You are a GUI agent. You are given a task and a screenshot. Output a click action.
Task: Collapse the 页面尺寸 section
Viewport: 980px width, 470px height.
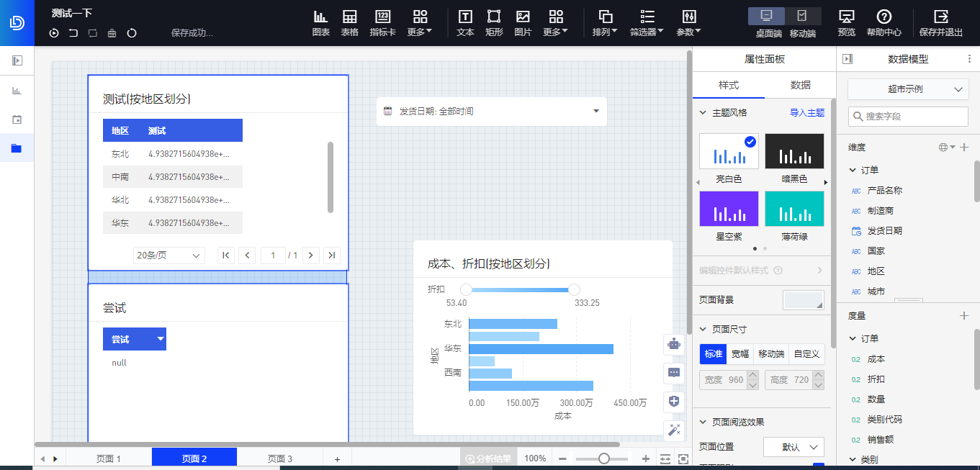tap(703, 328)
